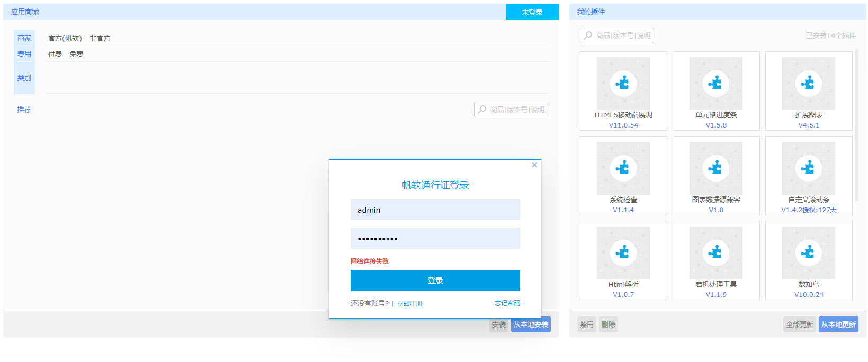The height and width of the screenshot is (362, 868).
Task: Click the 我的插件 list scrollbar
Action: click(x=857, y=124)
